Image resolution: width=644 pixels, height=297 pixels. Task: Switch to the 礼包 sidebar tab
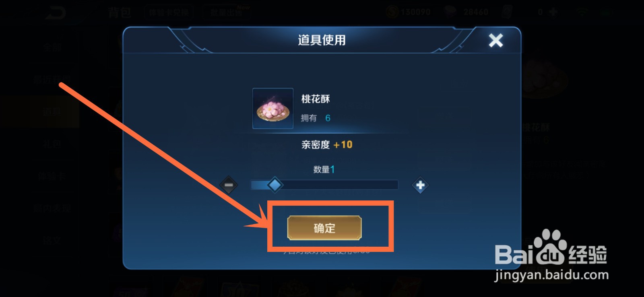click(x=52, y=144)
